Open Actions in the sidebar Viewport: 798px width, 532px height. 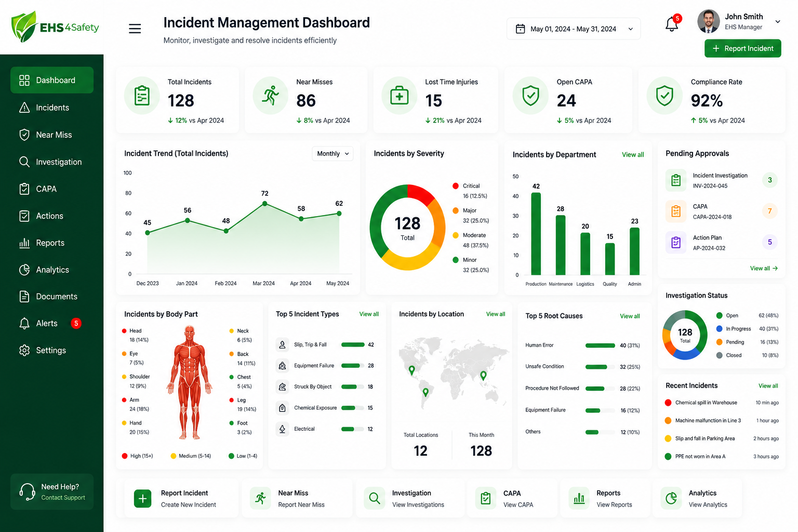(52, 216)
